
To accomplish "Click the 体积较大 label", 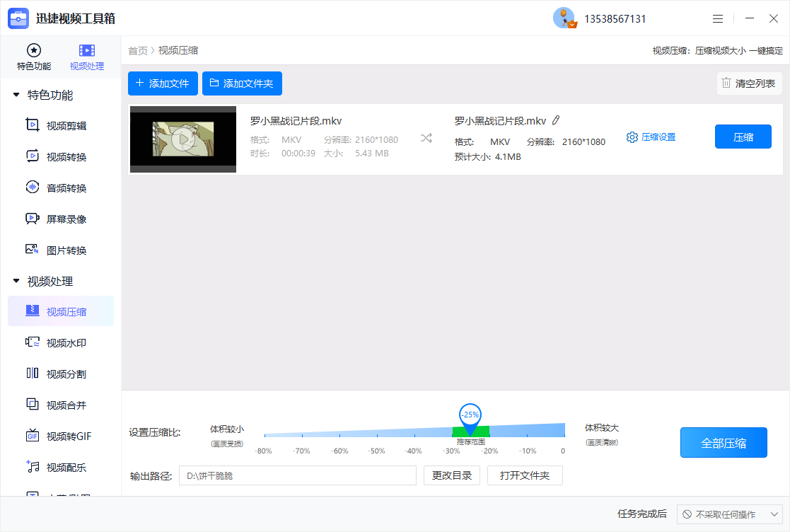I will pyautogui.click(x=602, y=428).
